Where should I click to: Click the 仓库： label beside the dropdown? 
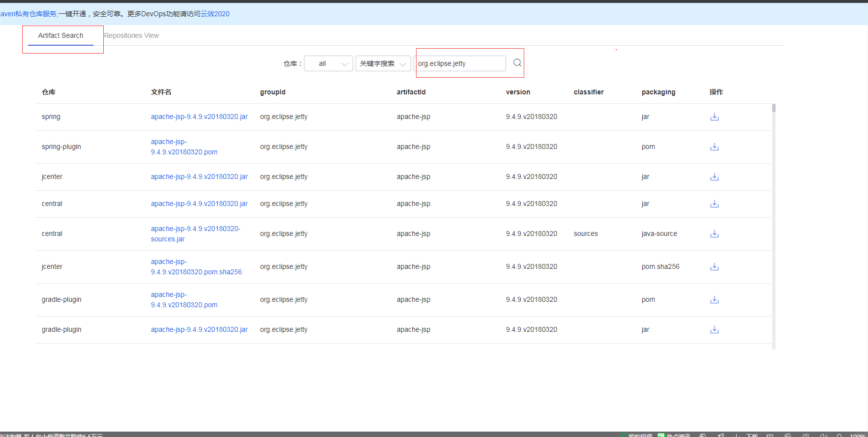(293, 63)
